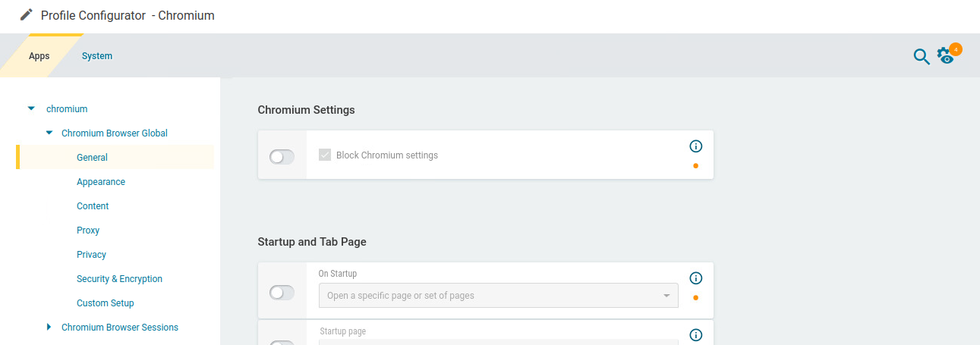Enable the On Startup toggle switch
The width and height of the screenshot is (980, 345).
pyautogui.click(x=282, y=293)
